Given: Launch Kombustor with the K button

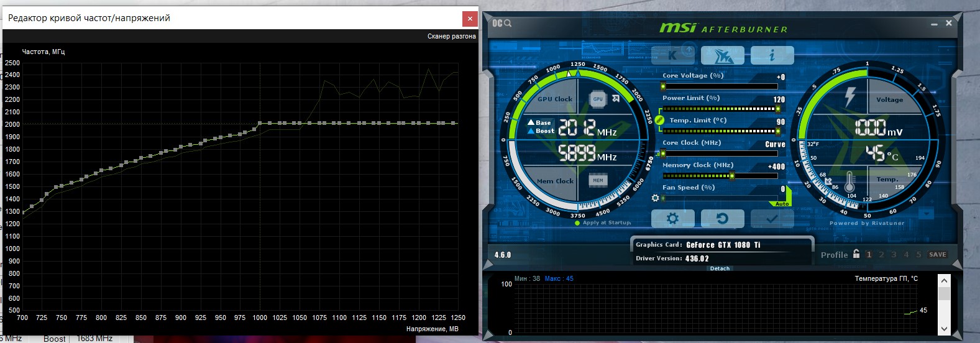Looking at the screenshot, I should pos(673,55).
